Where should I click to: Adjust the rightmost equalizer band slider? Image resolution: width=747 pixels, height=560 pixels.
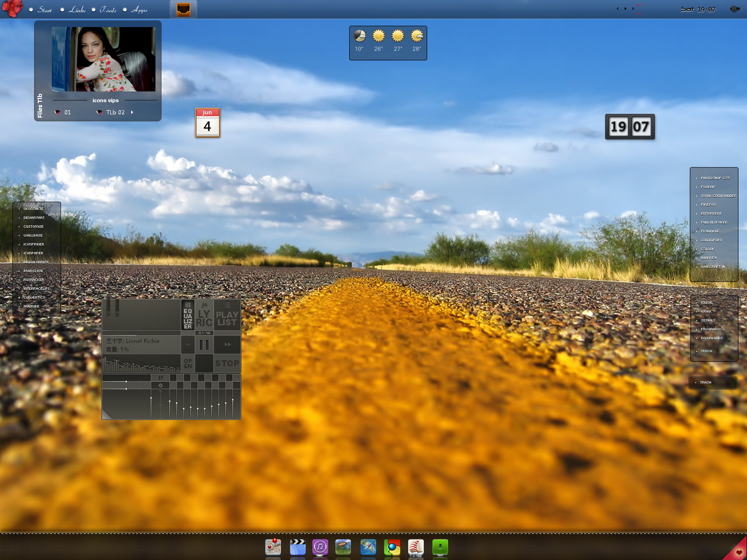(233, 400)
